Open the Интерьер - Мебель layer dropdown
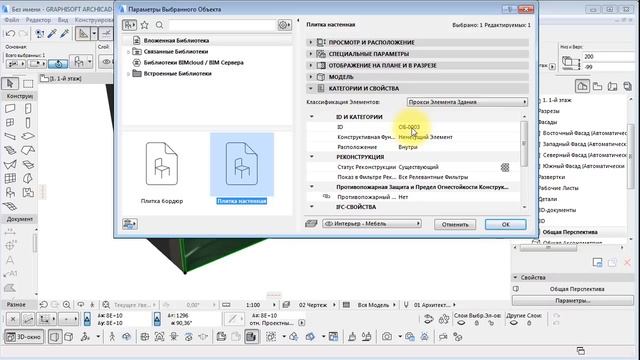Screen dimensions: 640x360 (372, 224)
